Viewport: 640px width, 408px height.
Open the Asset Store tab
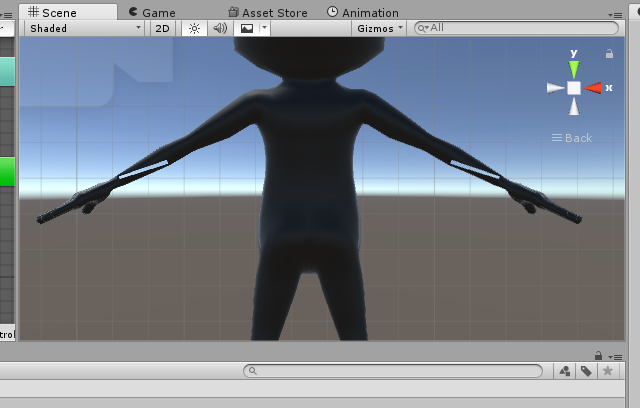pyautogui.click(x=268, y=13)
